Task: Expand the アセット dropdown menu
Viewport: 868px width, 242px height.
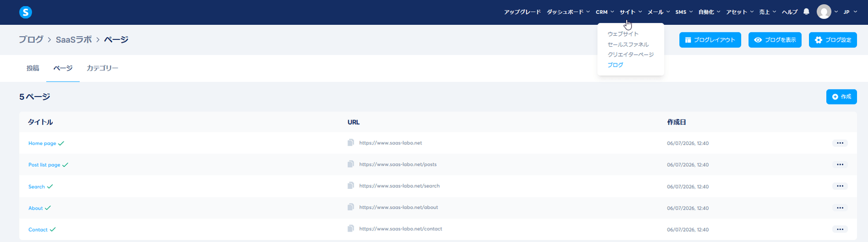Action: [740, 12]
